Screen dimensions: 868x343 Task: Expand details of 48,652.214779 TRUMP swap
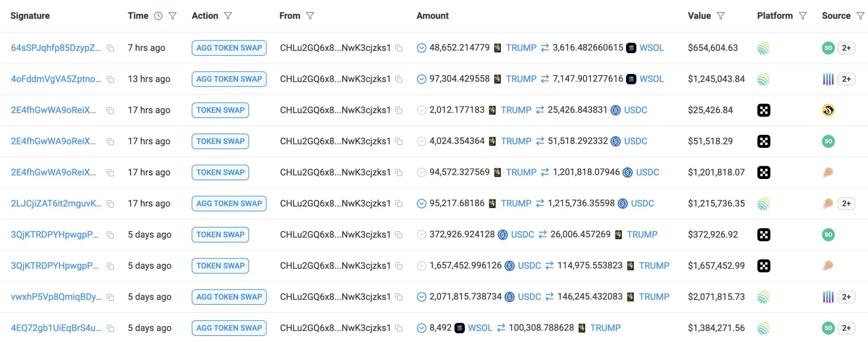421,48
